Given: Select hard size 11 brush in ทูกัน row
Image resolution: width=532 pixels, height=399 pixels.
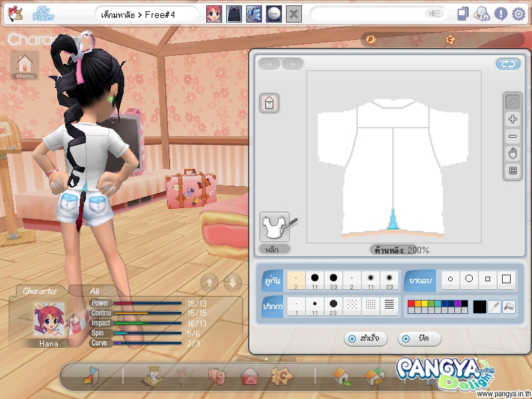Looking at the screenshot, I should pyautogui.click(x=315, y=280).
